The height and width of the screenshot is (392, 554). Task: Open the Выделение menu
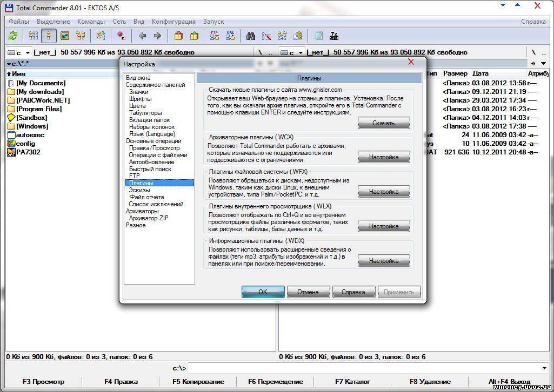click(x=54, y=22)
